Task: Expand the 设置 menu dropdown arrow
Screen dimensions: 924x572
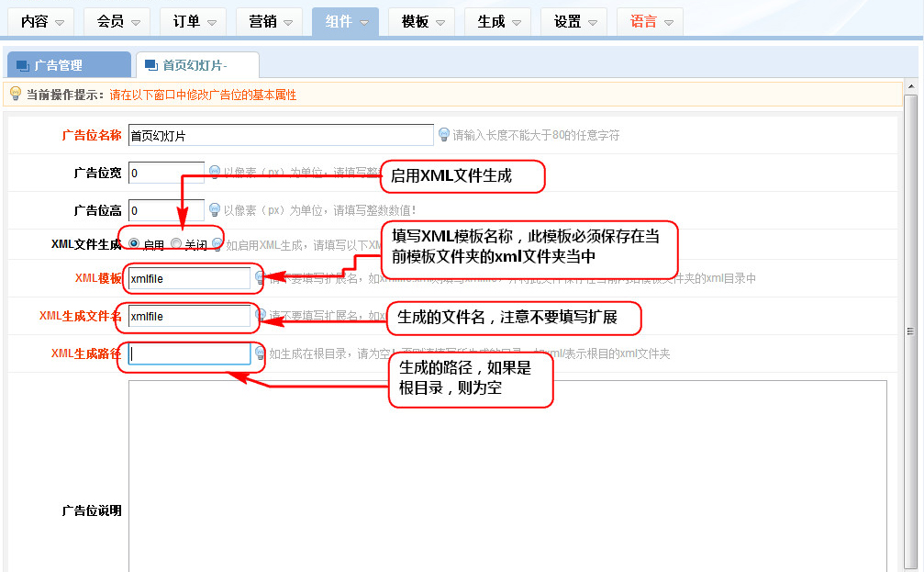Action: click(x=592, y=22)
